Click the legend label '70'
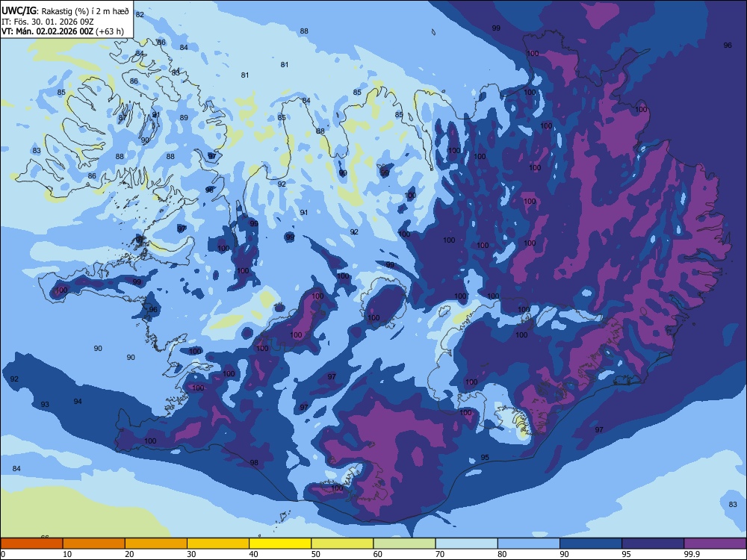The height and width of the screenshot is (560, 747). (x=440, y=554)
